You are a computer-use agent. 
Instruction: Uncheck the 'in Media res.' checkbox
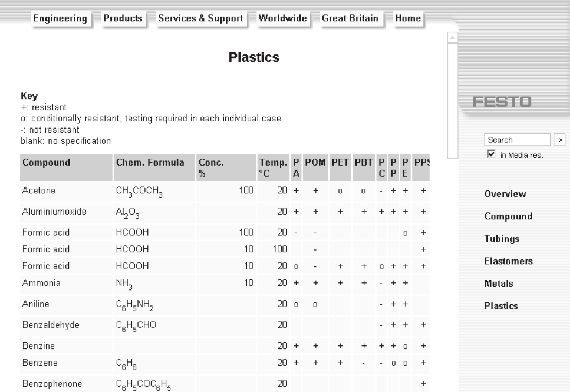point(491,154)
